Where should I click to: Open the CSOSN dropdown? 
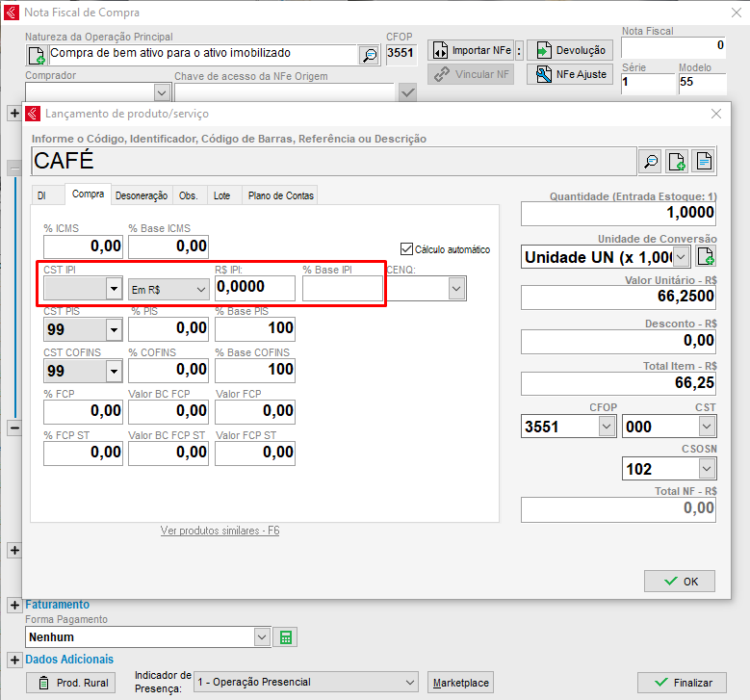pyautogui.click(x=707, y=469)
